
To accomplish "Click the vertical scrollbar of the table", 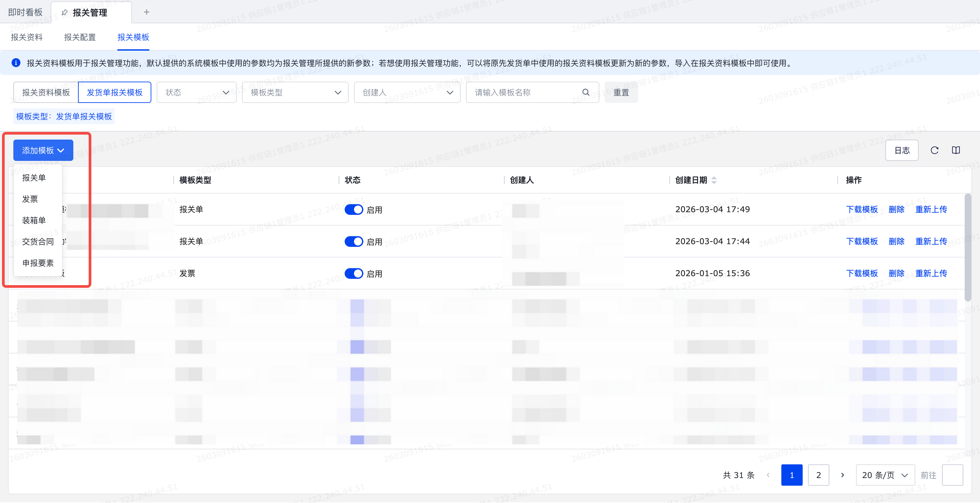I will (967, 247).
